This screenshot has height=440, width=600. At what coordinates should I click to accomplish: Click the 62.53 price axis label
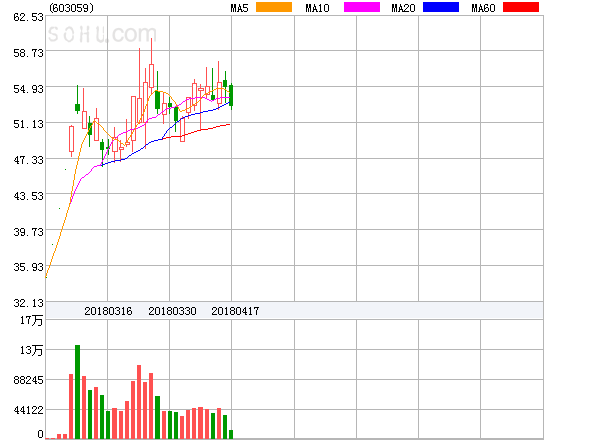tap(28, 17)
